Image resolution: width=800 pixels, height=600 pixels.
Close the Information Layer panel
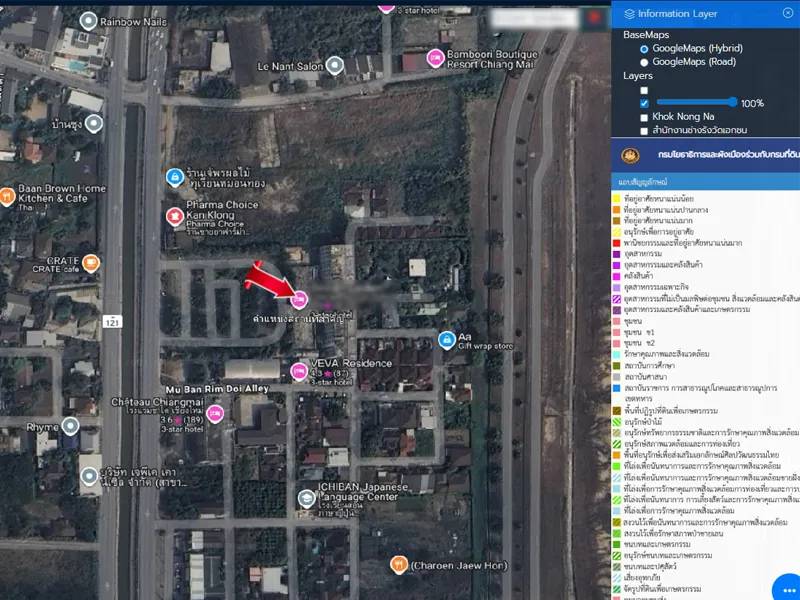pyautogui.click(x=788, y=13)
